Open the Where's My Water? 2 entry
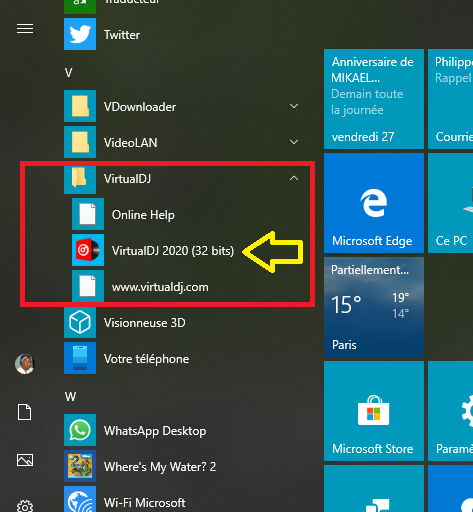The width and height of the screenshot is (473, 512). (x=185, y=466)
